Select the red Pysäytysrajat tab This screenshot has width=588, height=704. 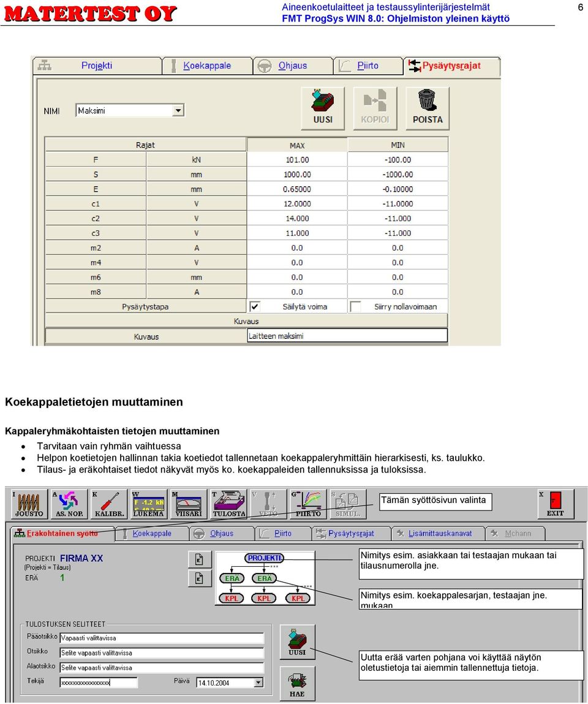point(451,66)
